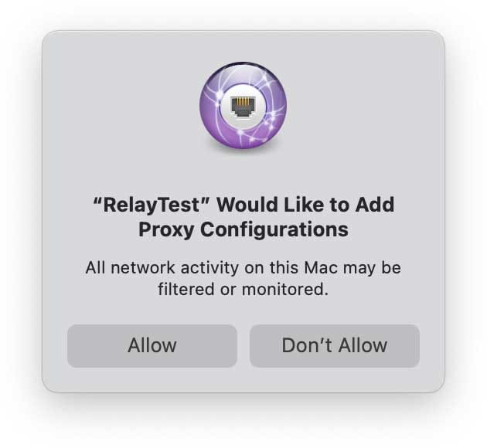Choose Don't Allow to block monitoring
Viewport: 487px width, 448px height.
[335, 345]
